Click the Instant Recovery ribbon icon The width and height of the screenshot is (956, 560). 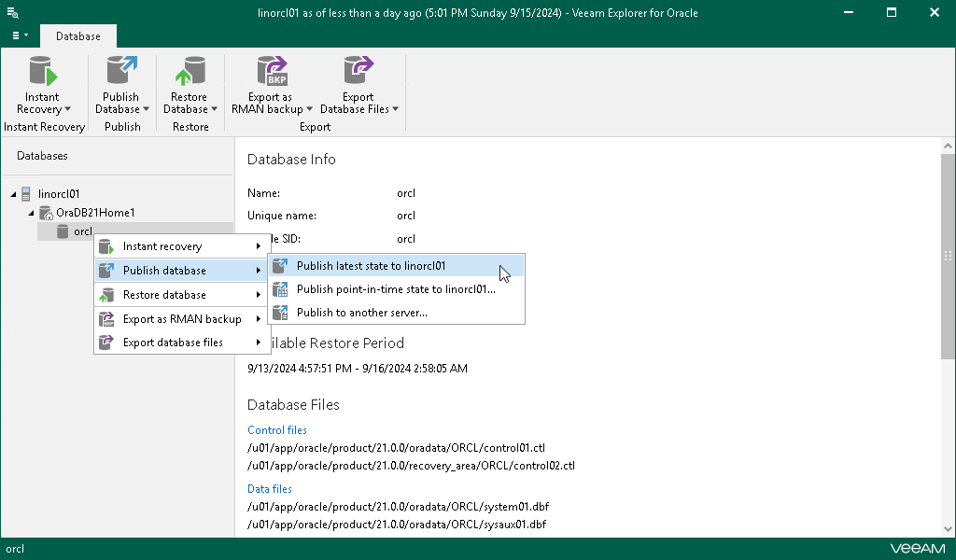click(43, 71)
